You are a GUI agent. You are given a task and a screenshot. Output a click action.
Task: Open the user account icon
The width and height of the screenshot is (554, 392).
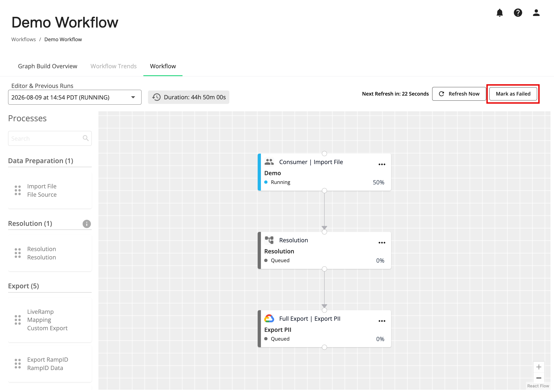[x=536, y=13]
